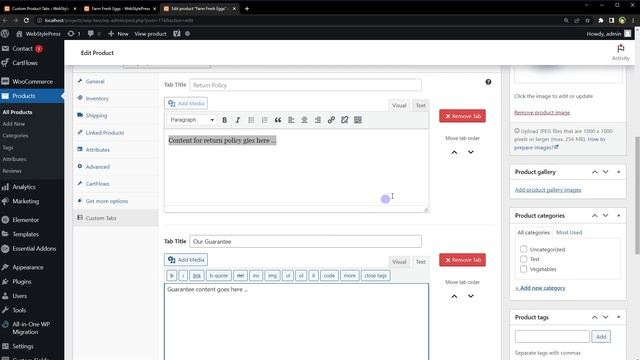Move Product categories panel up
Viewport: 640px width, 360px height.
click(x=595, y=216)
